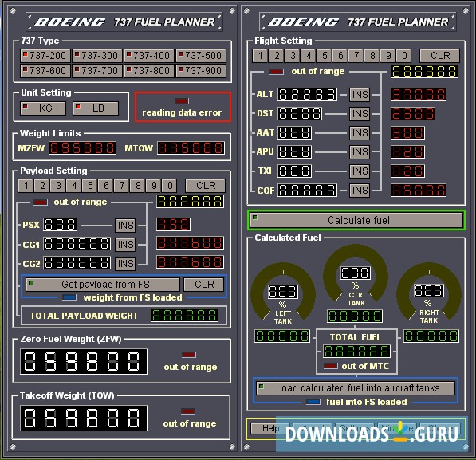Click digit 0 in Flight Setting keypad
The image size is (476, 460).
[x=404, y=56]
